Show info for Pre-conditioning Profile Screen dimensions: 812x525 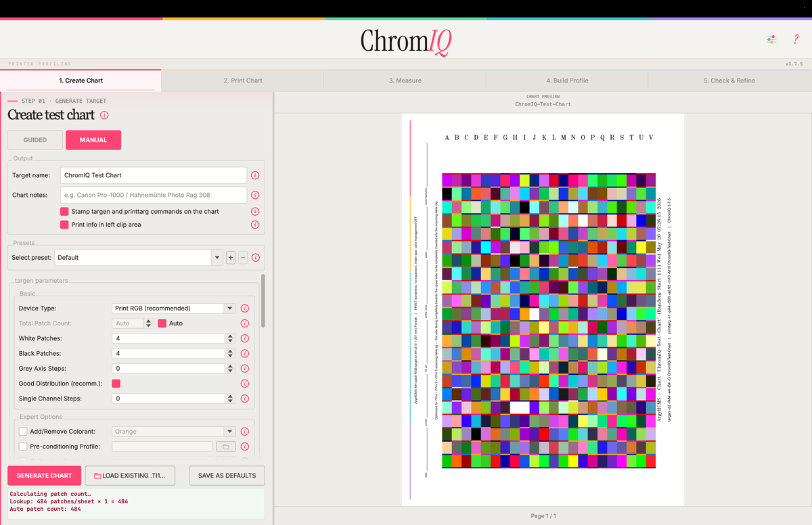tap(245, 447)
